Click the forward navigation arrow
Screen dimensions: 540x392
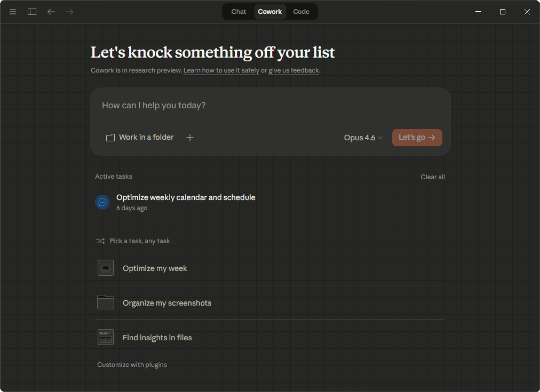69,11
